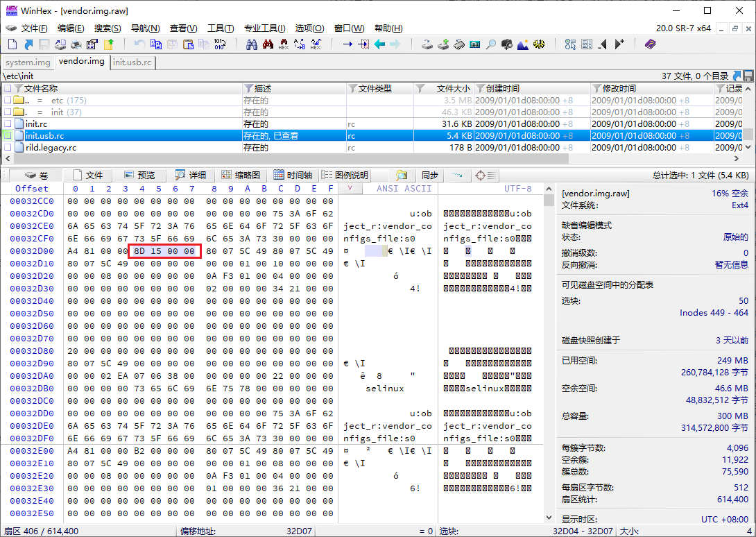The image size is (756, 537).
Task: Open the Properties toolbar icon
Action: click(92, 44)
